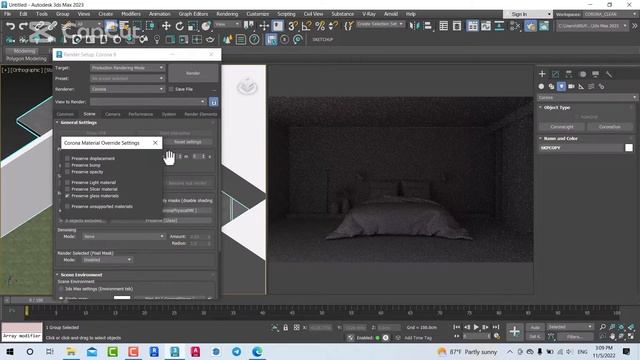Open the Rendering menu
The height and width of the screenshot is (360, 640).
[x=227, y=14]
